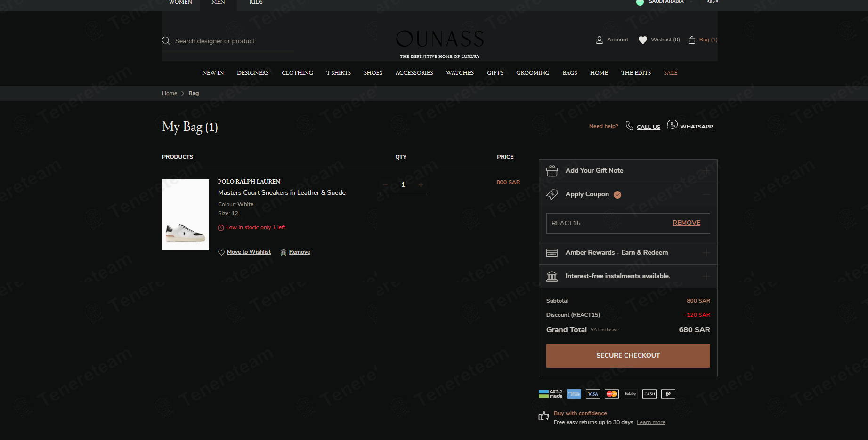Open the Grooming menu
The width and height of the screenshot is (868, 440).
pyautogui.click(x=533, y=73)
